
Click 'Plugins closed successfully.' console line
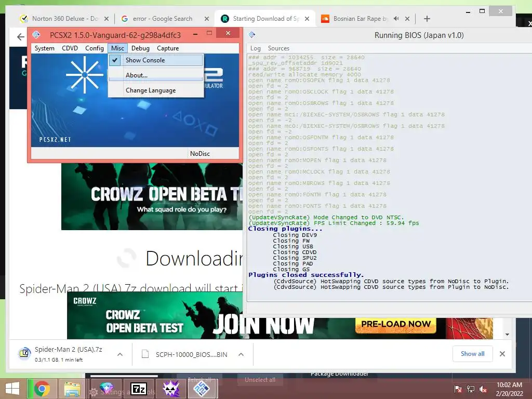click(x=306, y=275)
